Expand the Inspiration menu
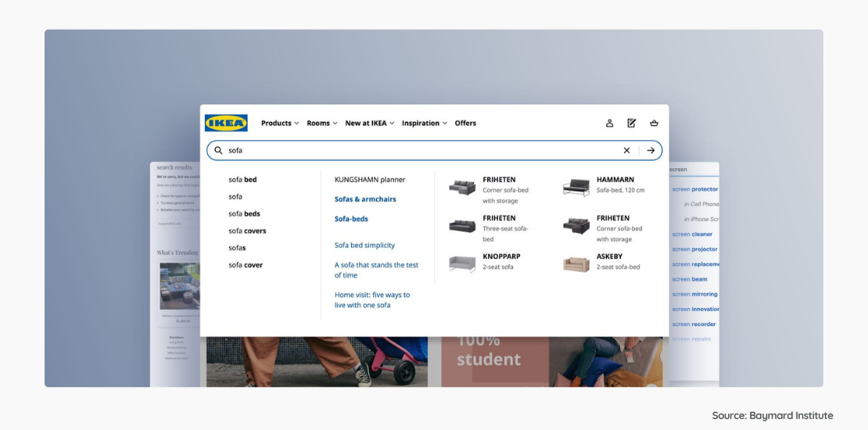Screen dimensions: 868x430 point(424,123)
